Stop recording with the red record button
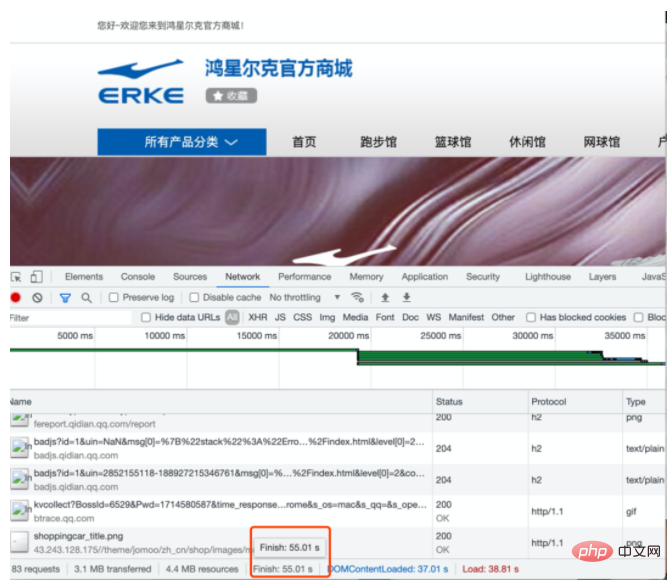Image resolution: width=671 pixels, height=584 pixels. tap(16, 297)
